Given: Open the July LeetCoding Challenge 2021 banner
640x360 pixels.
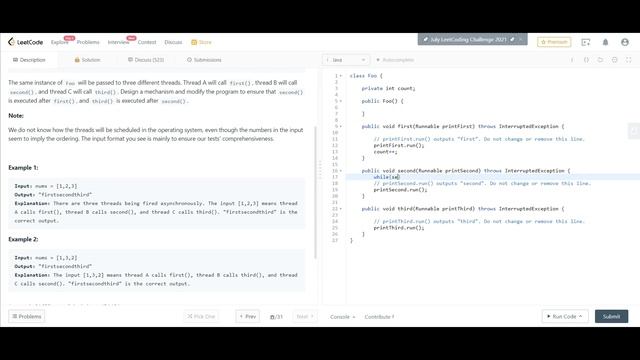Looking at the screenshot, I should pyautogui.click(x=469, y=40).
